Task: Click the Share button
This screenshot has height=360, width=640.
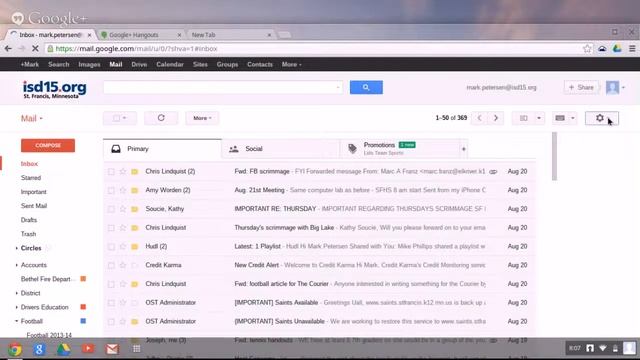Action: [581, 87]
